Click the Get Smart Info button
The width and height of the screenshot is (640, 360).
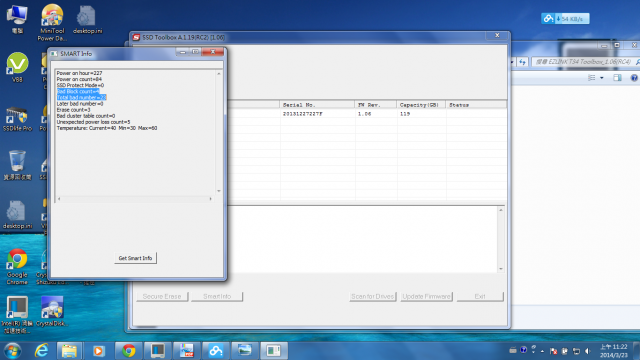click(x=135, y=258)
